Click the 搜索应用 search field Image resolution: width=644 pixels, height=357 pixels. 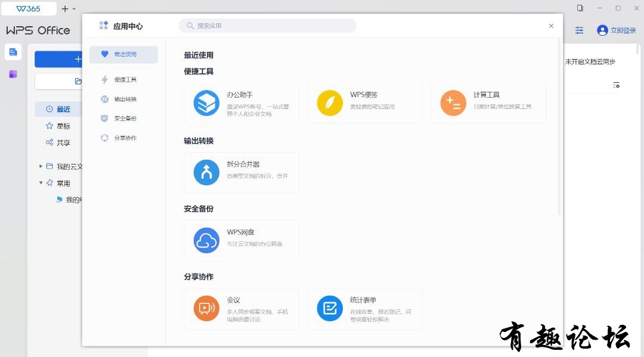coord(267,26)
